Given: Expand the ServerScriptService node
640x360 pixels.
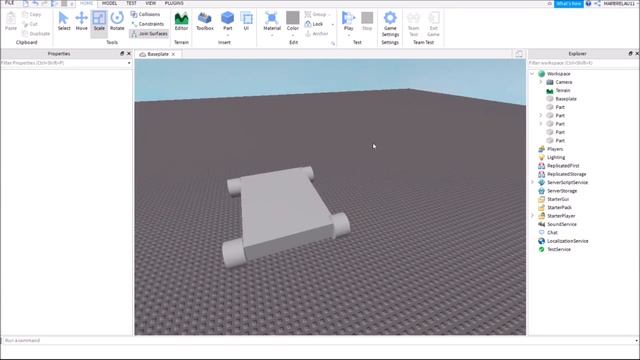Looking at the screenshot, I should click(x=532, y=182).
